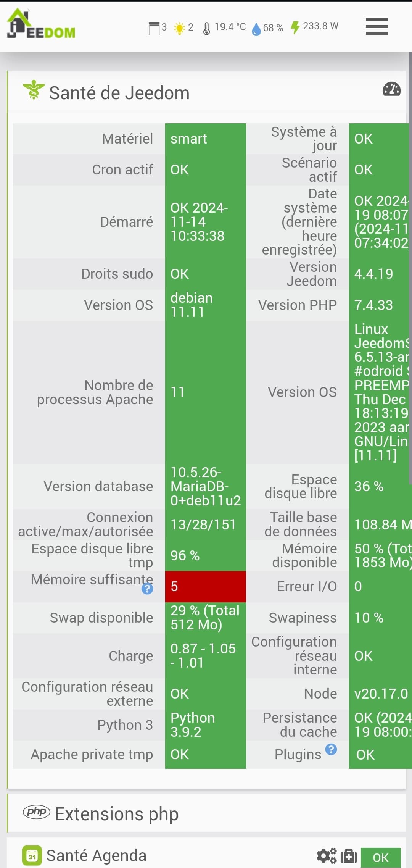Open help icon next to Plugins
Viewport: 412px width, 868px height.
click(331, 749)
